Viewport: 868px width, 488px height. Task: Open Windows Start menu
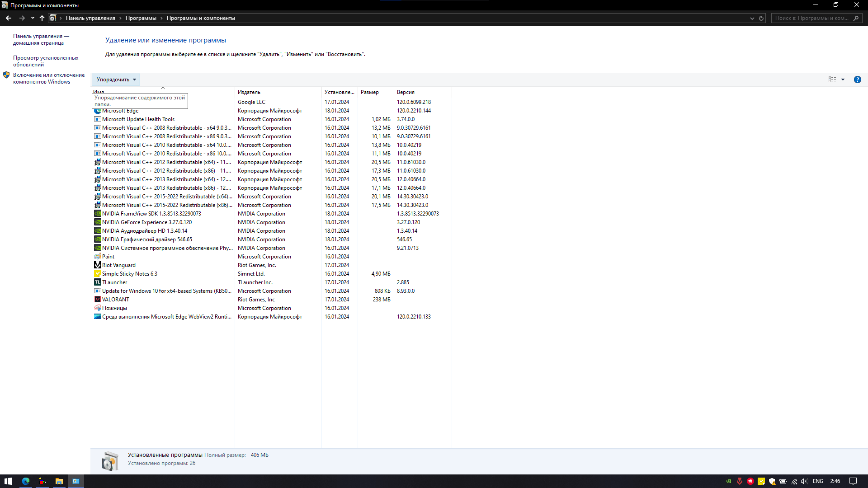[x=8, y=481]
